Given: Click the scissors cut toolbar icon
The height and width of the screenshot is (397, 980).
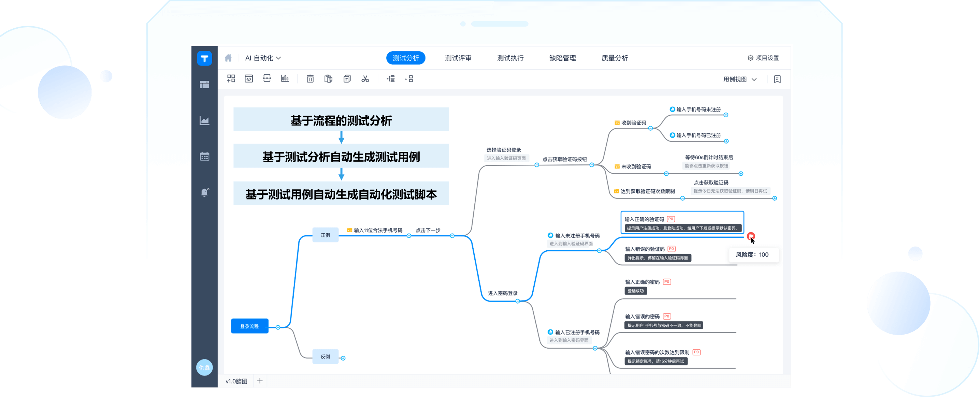Looking at the screenshot, I should [365, 79].
